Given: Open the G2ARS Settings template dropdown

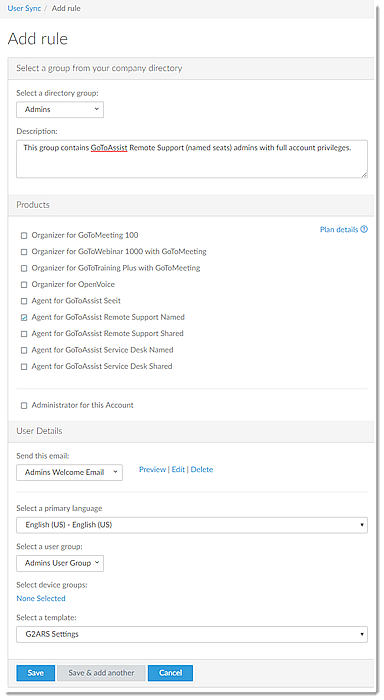Looking at the screenshot, I should click(192, 634).
